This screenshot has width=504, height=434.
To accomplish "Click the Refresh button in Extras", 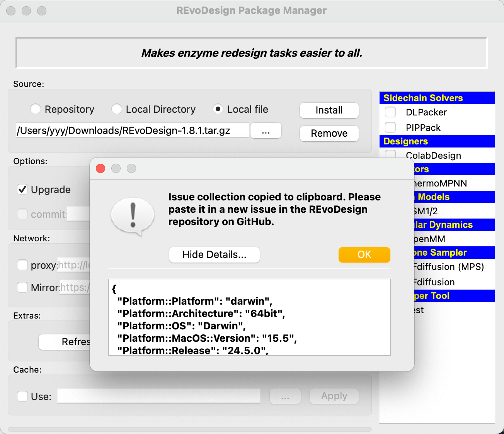I will (x=65, y=342).
